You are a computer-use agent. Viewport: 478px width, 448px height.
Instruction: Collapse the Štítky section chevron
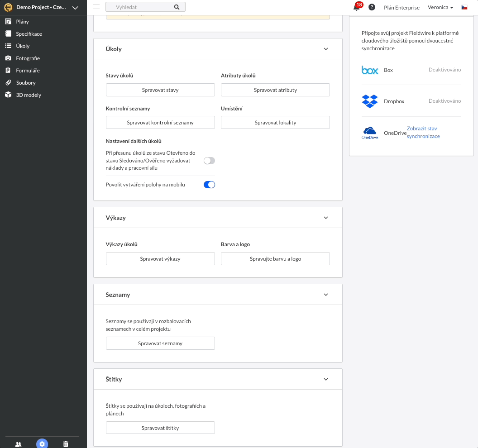click(x=326, y=379)
